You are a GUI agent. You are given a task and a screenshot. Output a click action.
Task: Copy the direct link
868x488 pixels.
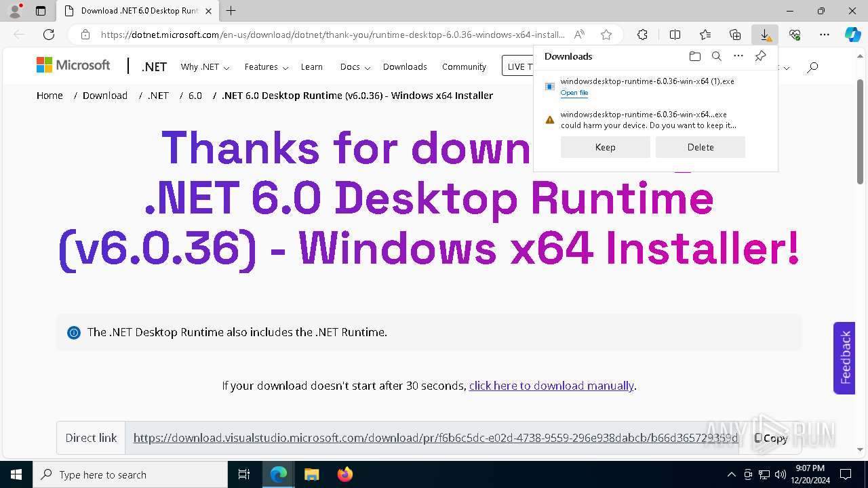click(x=771, y=438)
